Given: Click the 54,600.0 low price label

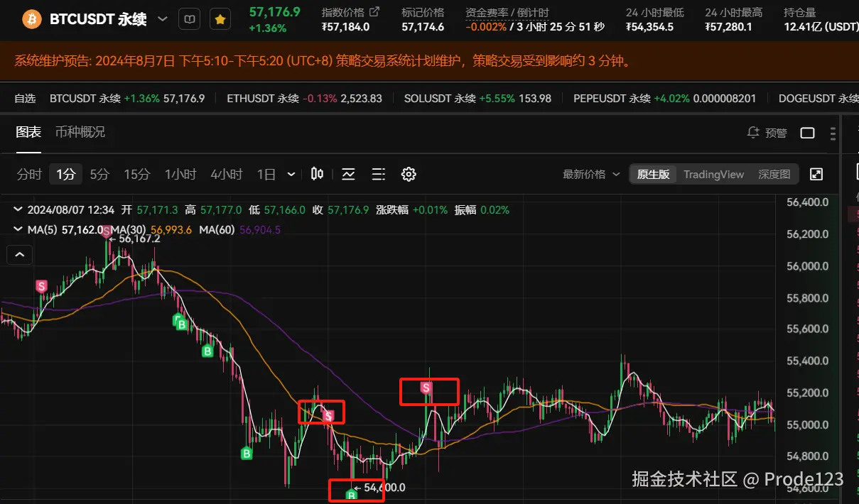Looking at the screenshot, I should tap(384, 488).
